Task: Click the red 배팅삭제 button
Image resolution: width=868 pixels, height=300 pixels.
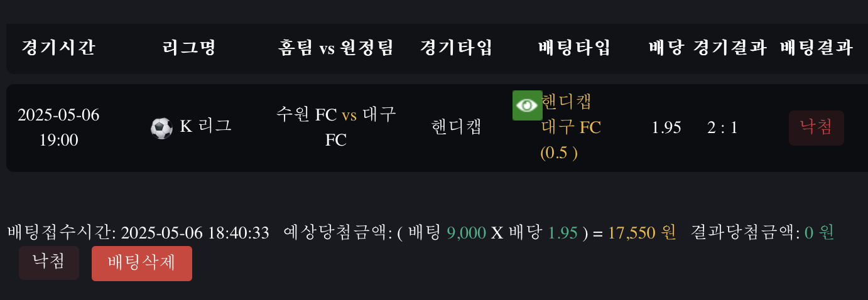Action: click(142, 264)
